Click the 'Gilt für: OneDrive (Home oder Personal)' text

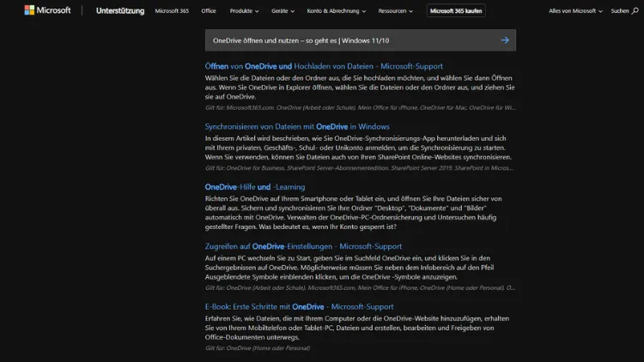(x=258, y=348)
